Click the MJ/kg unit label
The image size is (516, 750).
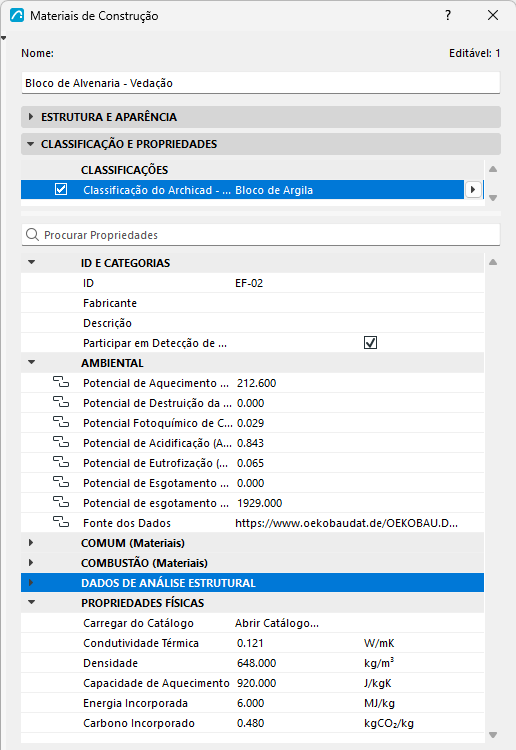click(x=379, y=704)
